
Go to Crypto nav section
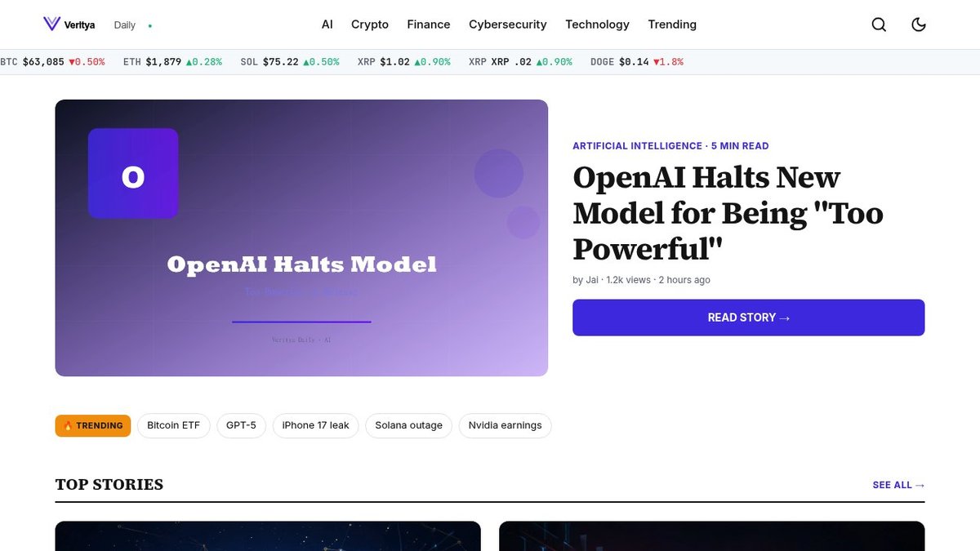pos(370,24)
